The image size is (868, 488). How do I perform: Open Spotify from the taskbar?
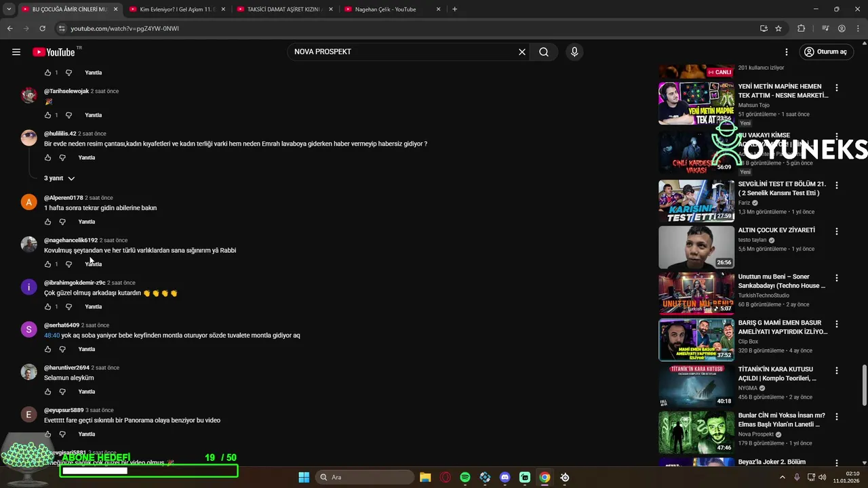pyautogui.click(x=465, y=477)
